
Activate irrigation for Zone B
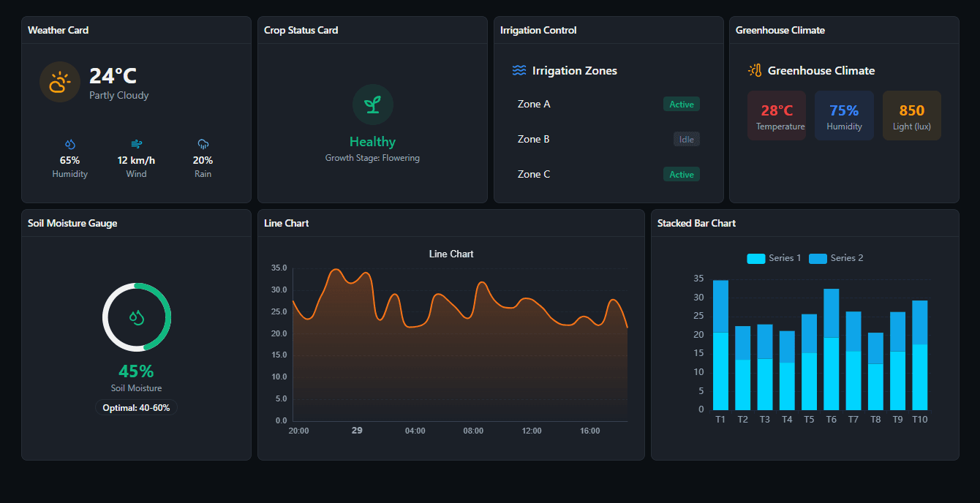coord(686,139)
